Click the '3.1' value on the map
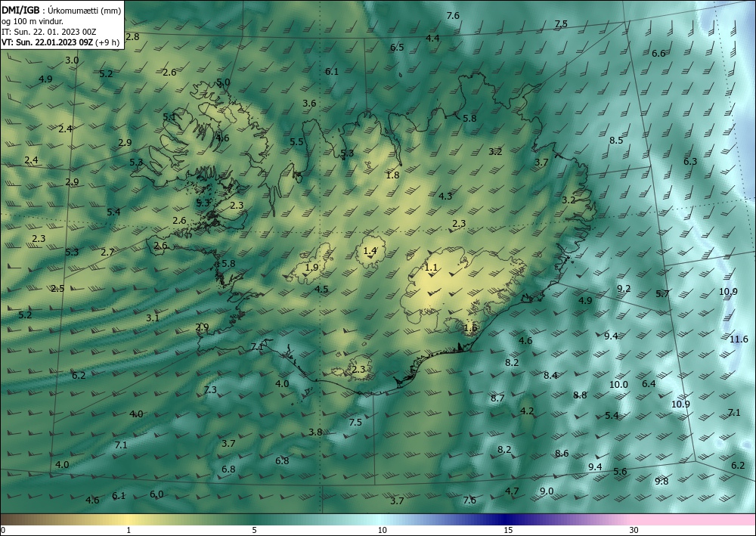Screen dimensions: 756x536 pyautogui.click(x=153, y=318)
